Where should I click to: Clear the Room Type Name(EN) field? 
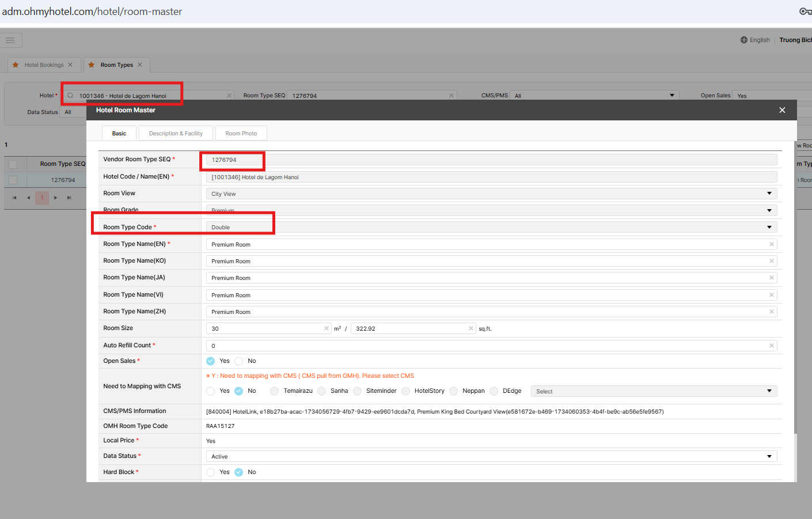click(771, 244)
